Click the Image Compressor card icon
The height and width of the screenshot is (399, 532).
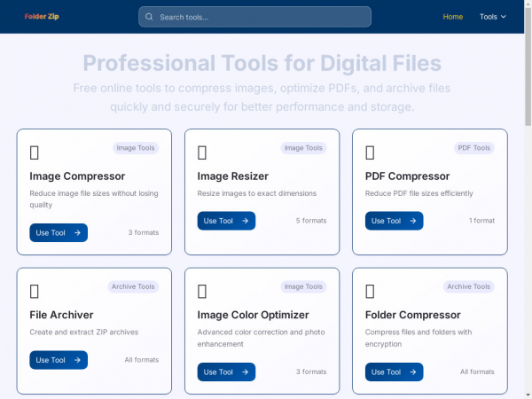35,153
